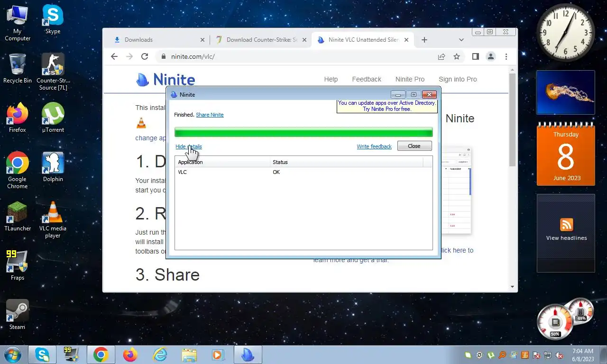Click the Status column header
This screenshot has height=364, width=607.
tap(347, 162)
